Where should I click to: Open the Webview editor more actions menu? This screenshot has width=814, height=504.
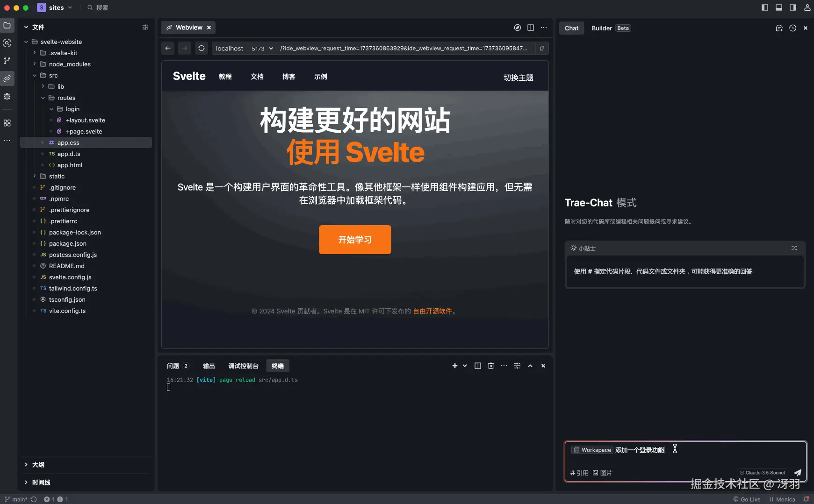(x=544, y=28)
